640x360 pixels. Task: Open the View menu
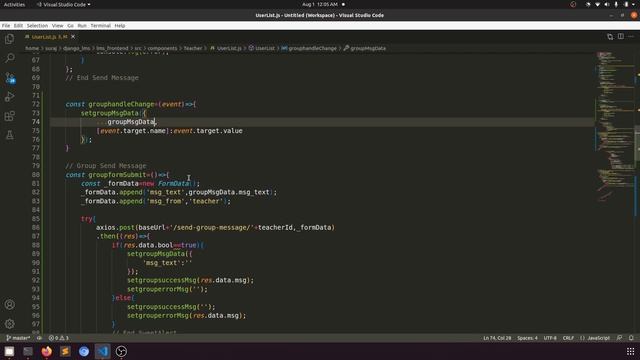click(x=58, y=25)
